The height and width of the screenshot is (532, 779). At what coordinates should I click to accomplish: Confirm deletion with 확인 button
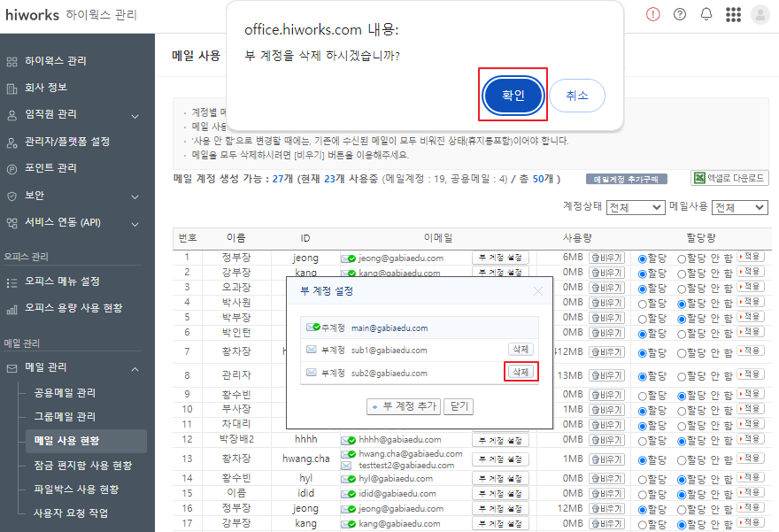tap(513, 96)
